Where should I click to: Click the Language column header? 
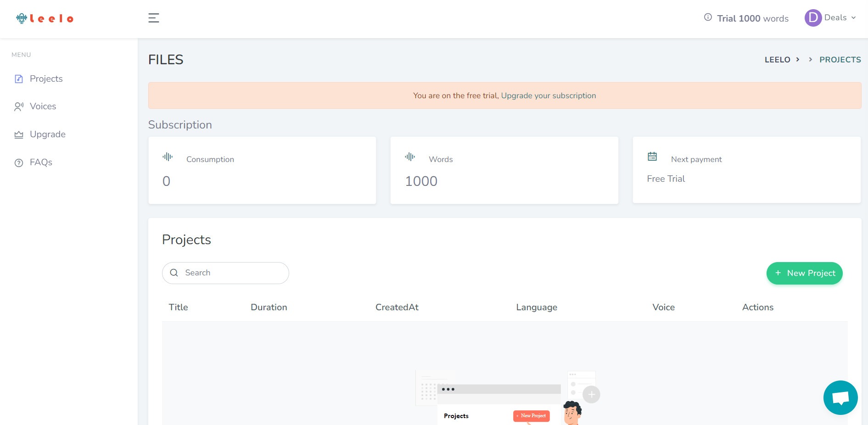pyautogui.click(x=537, y=308)
